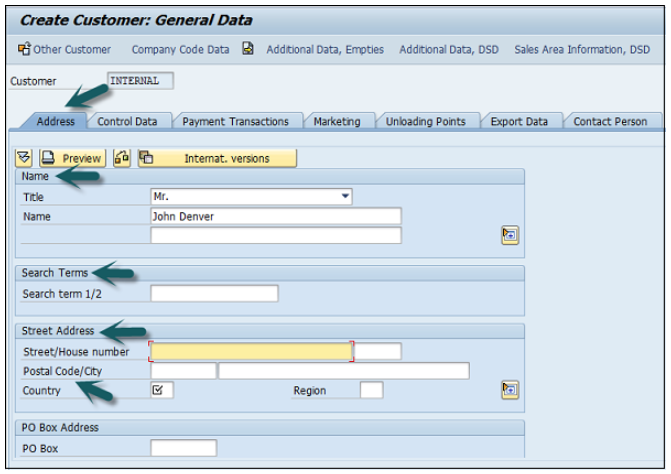The image size is (671, 474).
Task: Click the printer icon on Preview button
Action: pos(48,158)
